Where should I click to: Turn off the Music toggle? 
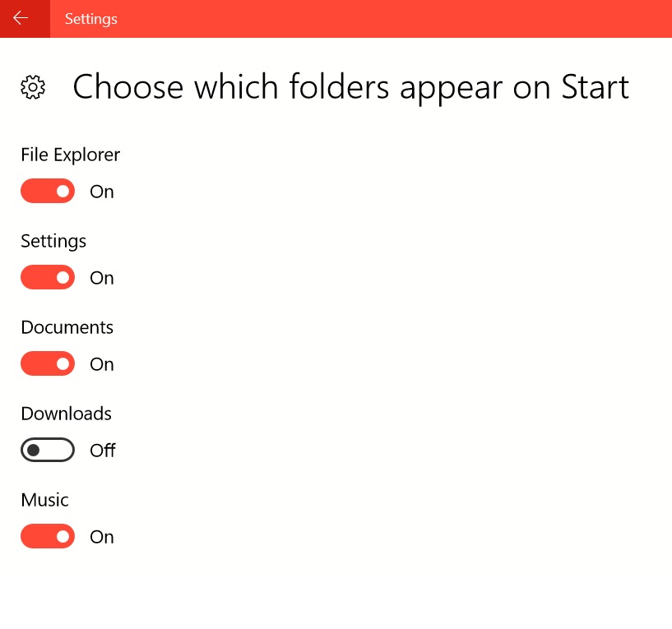[x=48, y=536]
